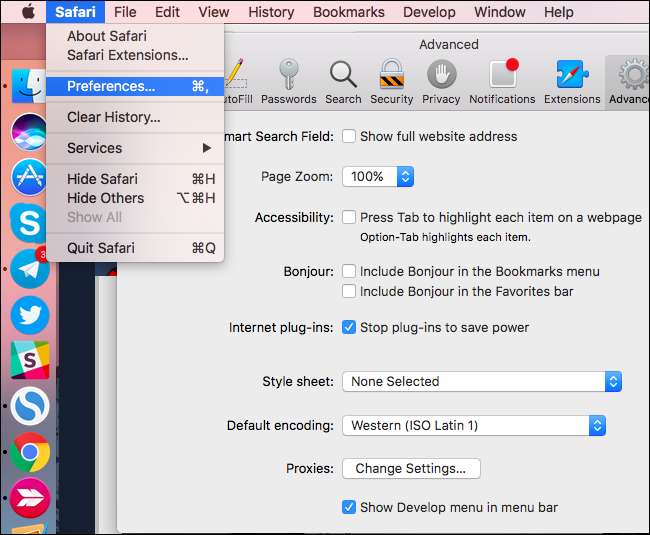Switch to the Notifications preferences pane
Screen dimensions: 650x535
pyautogui.click(x=502, y=82)
